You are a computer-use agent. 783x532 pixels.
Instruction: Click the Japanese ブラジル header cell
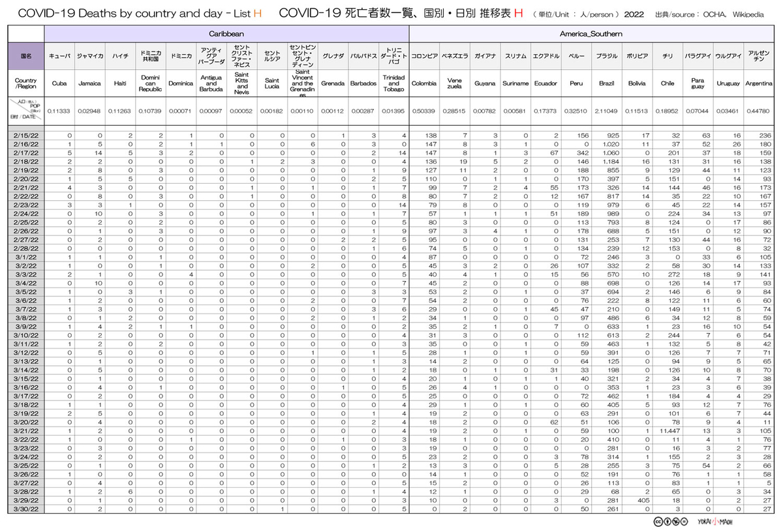[606, 56]
